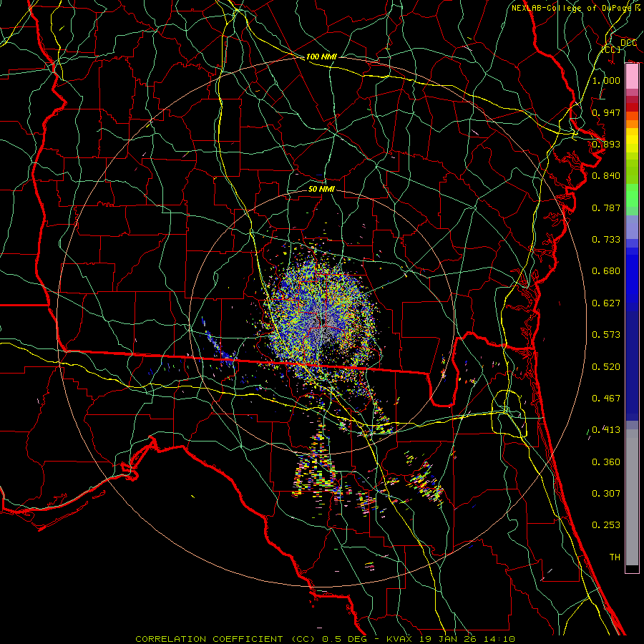The image size is (644, 644).
Task: Pick the bright green segment of the color bar
Action: pyautogui.click(x=632, y=195)
